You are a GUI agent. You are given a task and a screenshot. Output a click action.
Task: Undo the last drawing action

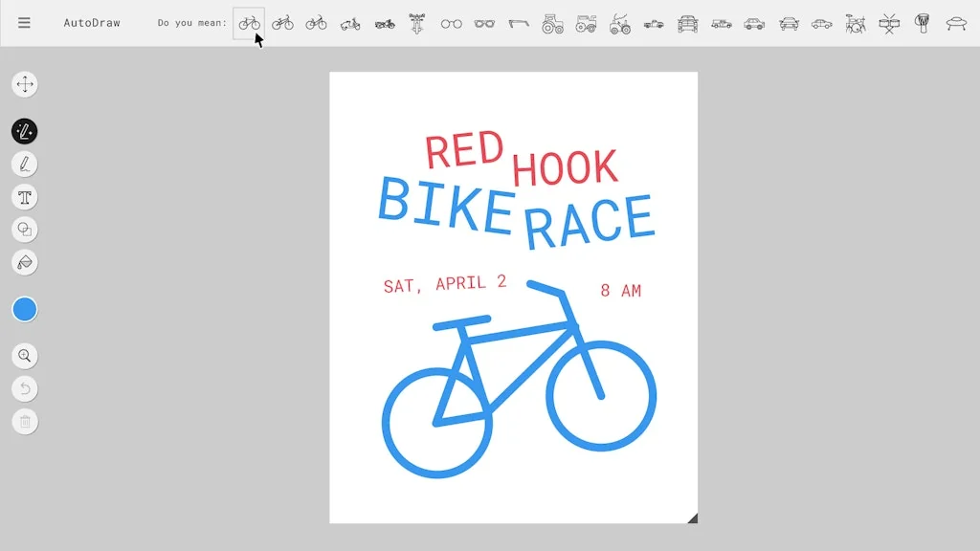pyautogui.click(x=25, y=388)
